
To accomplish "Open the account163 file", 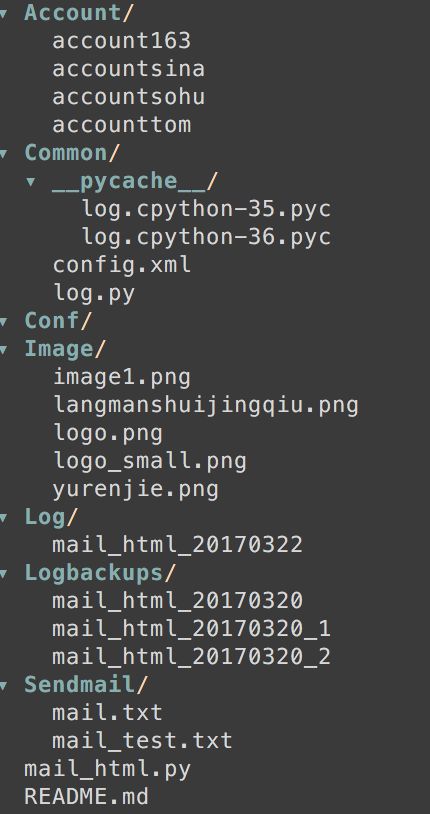I will (x=122, y=41).
